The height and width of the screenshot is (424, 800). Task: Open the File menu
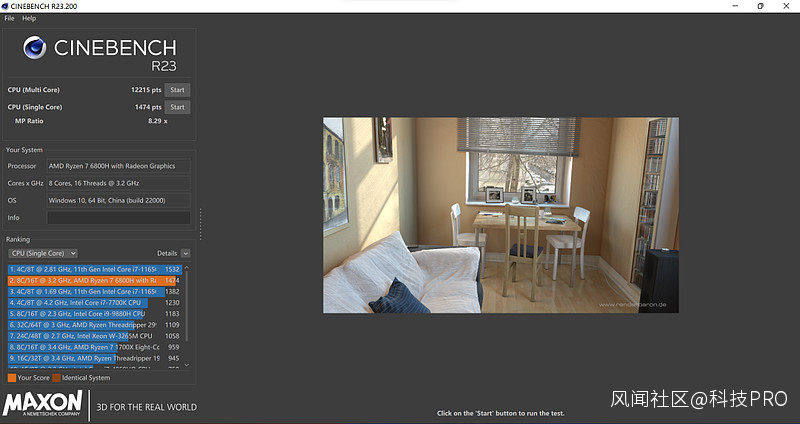click(9, 18)
